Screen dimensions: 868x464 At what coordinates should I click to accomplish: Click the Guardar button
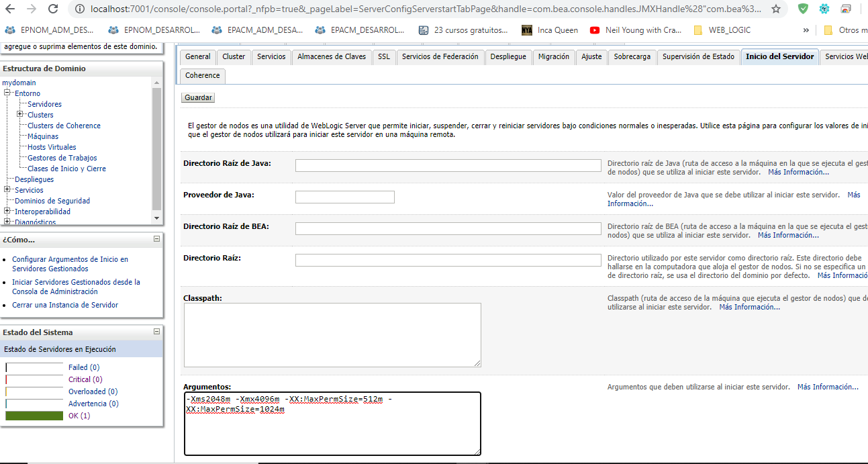[x=197, y=97]
